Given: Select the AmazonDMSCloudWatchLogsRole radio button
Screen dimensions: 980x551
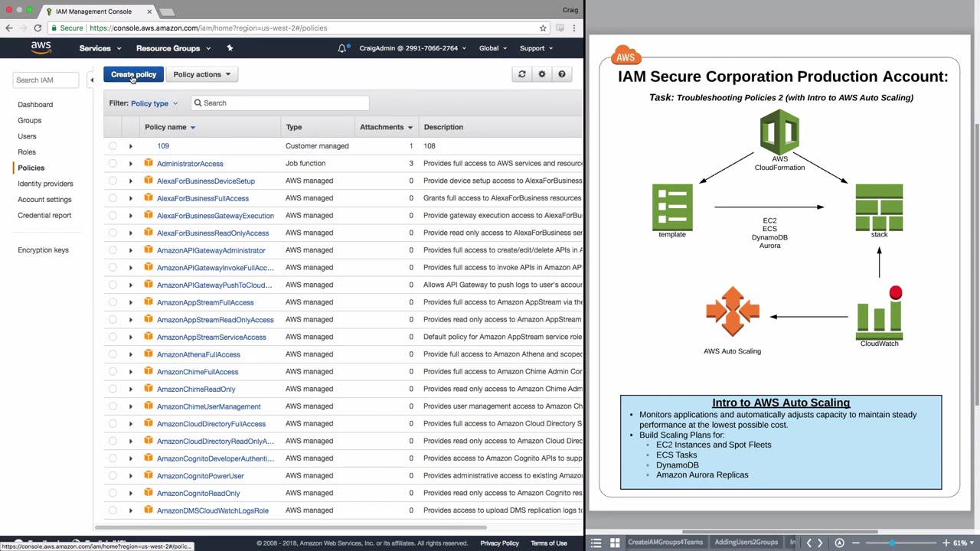Looking at the screenshot, I should pos(113,510).
